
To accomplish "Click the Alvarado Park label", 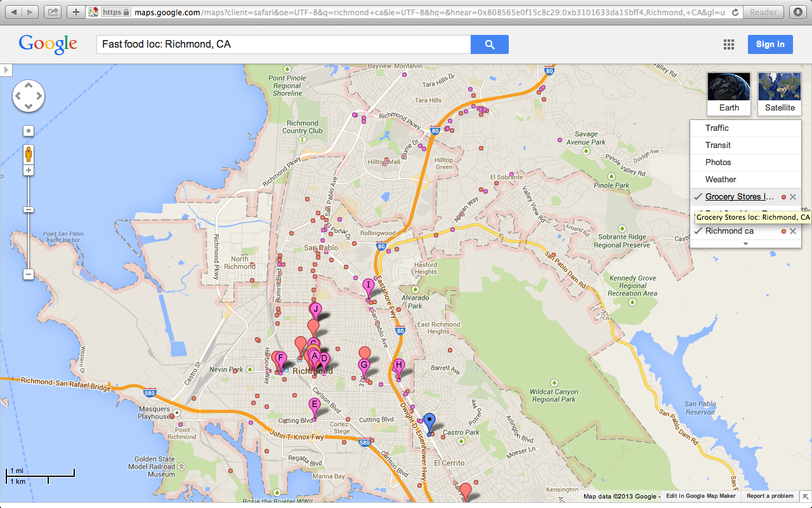I will (416, 302).
